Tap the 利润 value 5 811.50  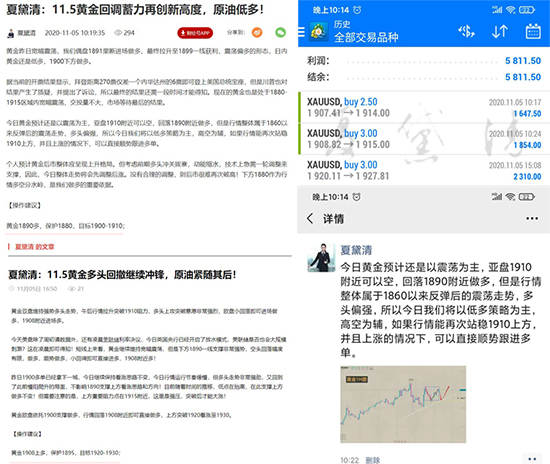pos(523,61)
